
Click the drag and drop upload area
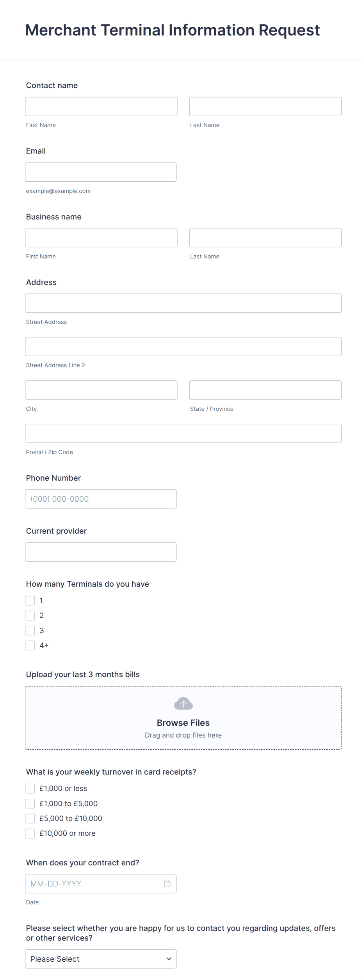pos(183,735)
